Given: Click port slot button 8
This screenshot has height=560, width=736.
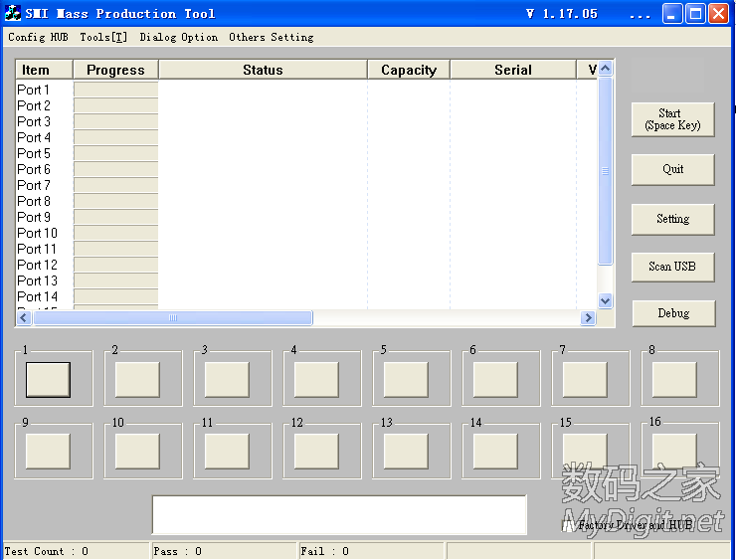Looking at the screenshot, I should [674, 380].
